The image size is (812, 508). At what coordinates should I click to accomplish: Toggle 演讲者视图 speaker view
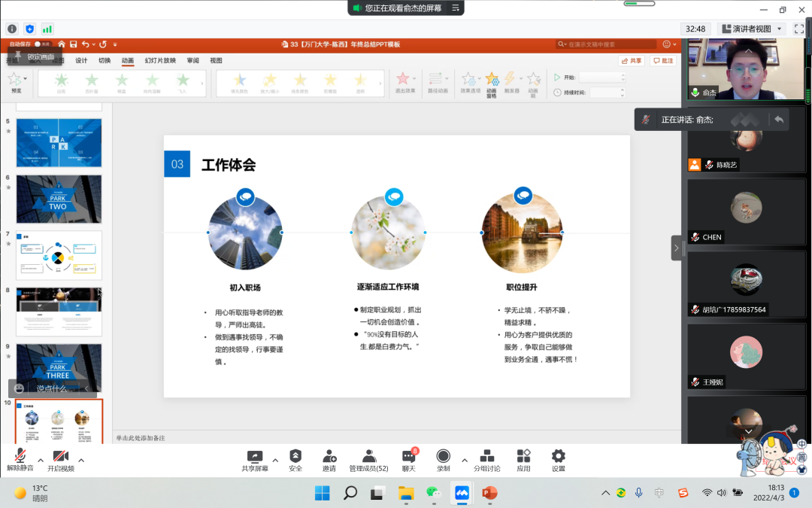[x=748, y=29]
